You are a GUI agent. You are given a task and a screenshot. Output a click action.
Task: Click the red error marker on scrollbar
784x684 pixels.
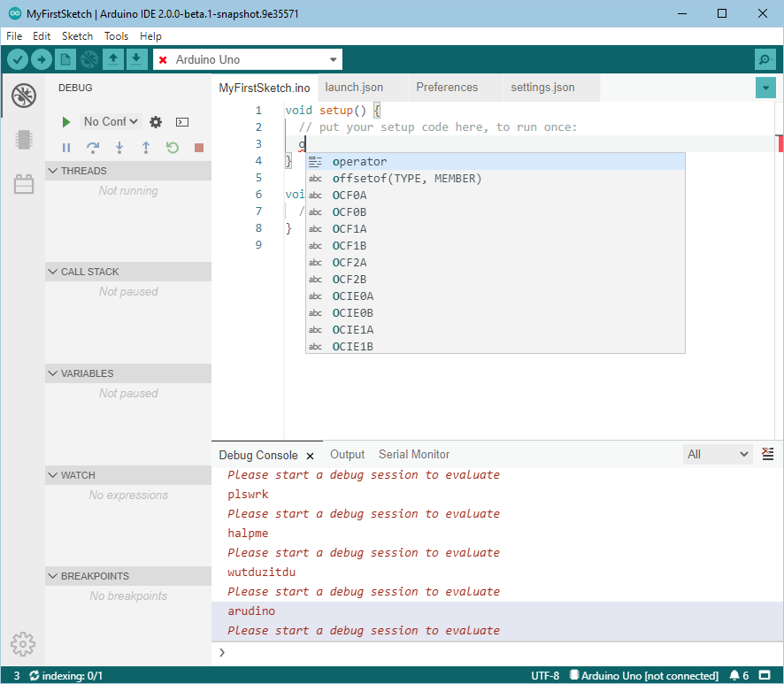(780, 143)
